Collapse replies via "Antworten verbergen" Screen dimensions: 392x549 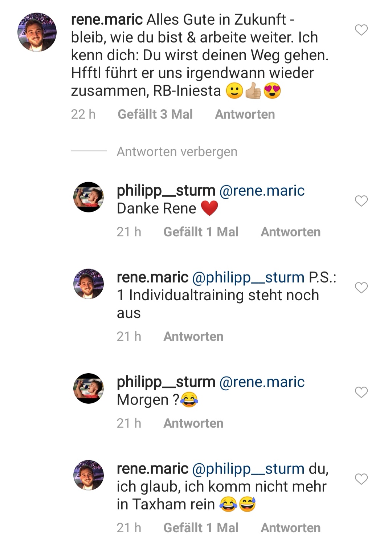177,152
